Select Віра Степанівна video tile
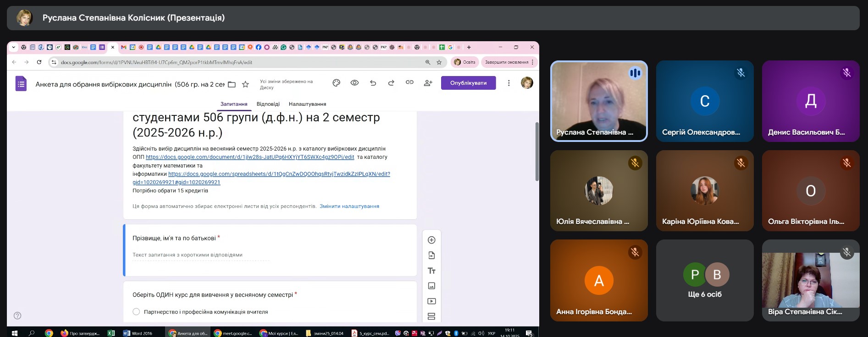This screenshot has height=337, width=868. point(811,280)
